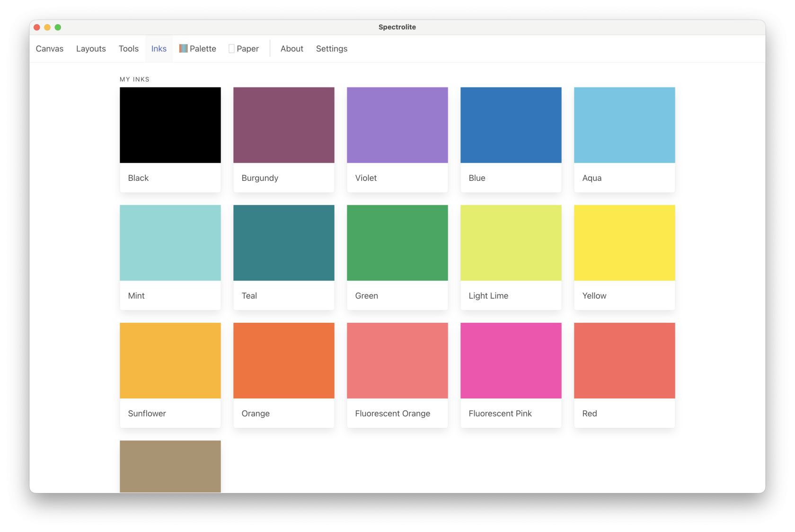Open the Tools tab
This screenshot has width=795, height=532.
129,49
